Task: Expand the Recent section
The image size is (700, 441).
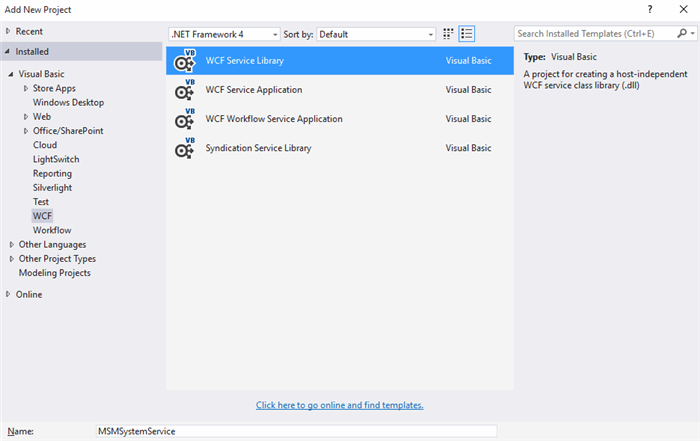Action: coord(8,31)
